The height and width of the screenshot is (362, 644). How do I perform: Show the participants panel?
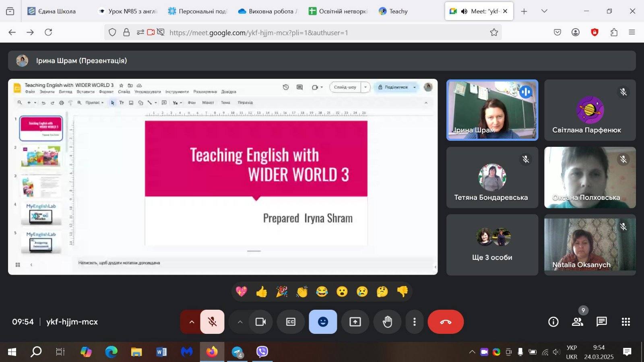pos(578,322)
